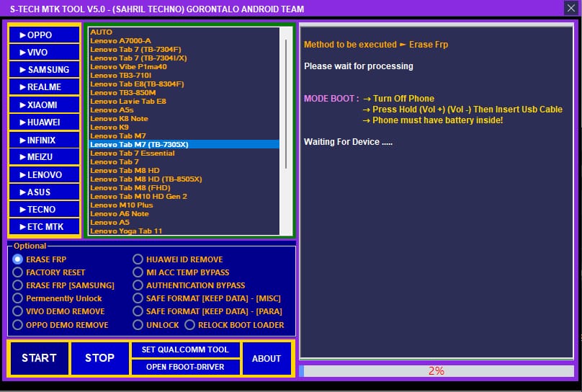Open the MEIZU brand list

click(x=44, y=156)
